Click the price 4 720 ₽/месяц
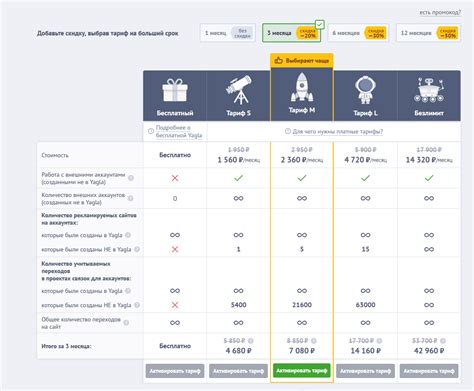This screenshot has height=391, width=474. (366, 160)
